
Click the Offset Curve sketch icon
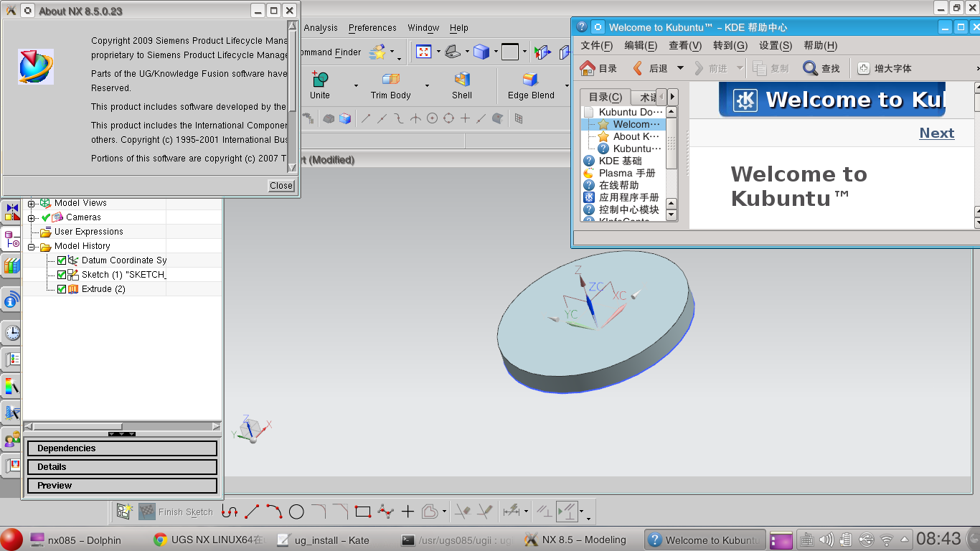point(430,512)
